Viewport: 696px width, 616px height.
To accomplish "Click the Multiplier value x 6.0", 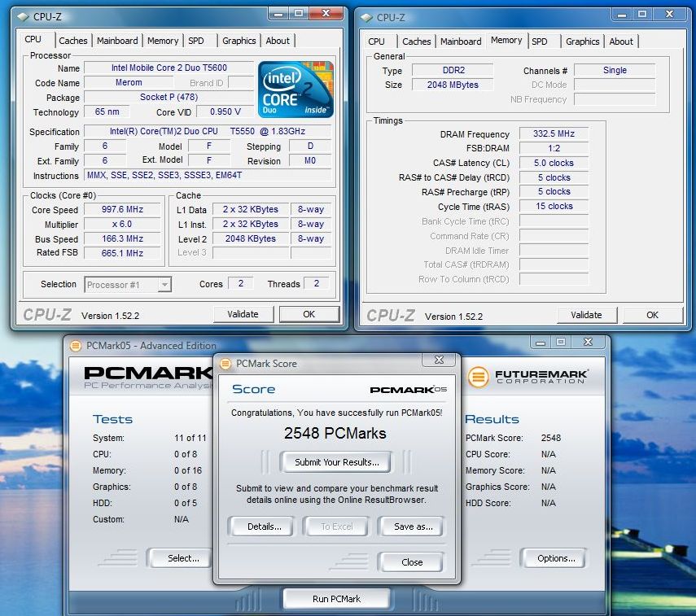I will 122,224.
